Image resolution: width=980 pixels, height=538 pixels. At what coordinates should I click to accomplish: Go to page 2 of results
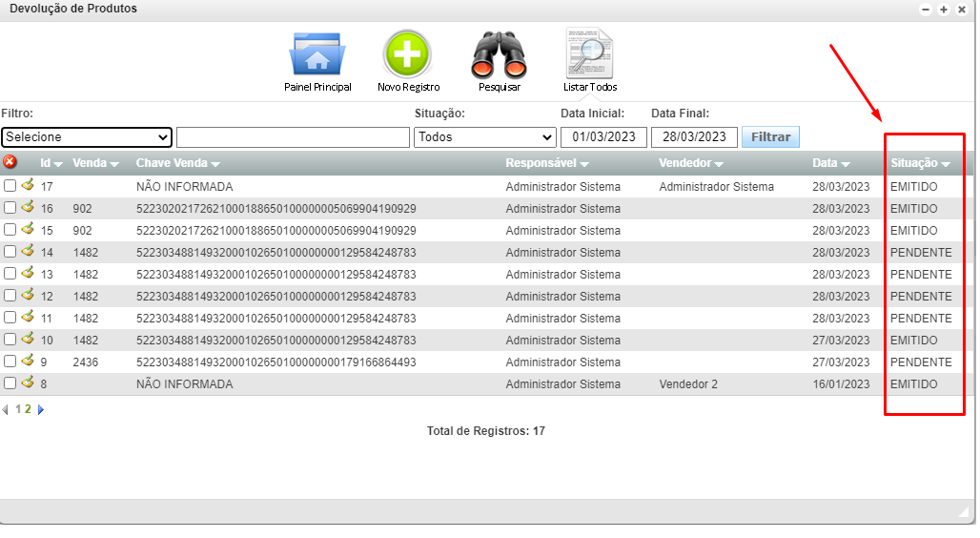29,409
